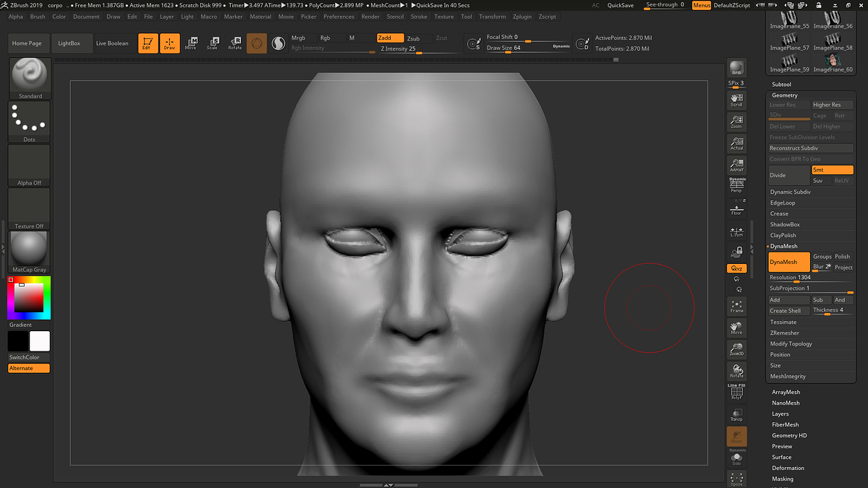Click the BPR render icon
868x488 pixels.
tap(736, 67)
